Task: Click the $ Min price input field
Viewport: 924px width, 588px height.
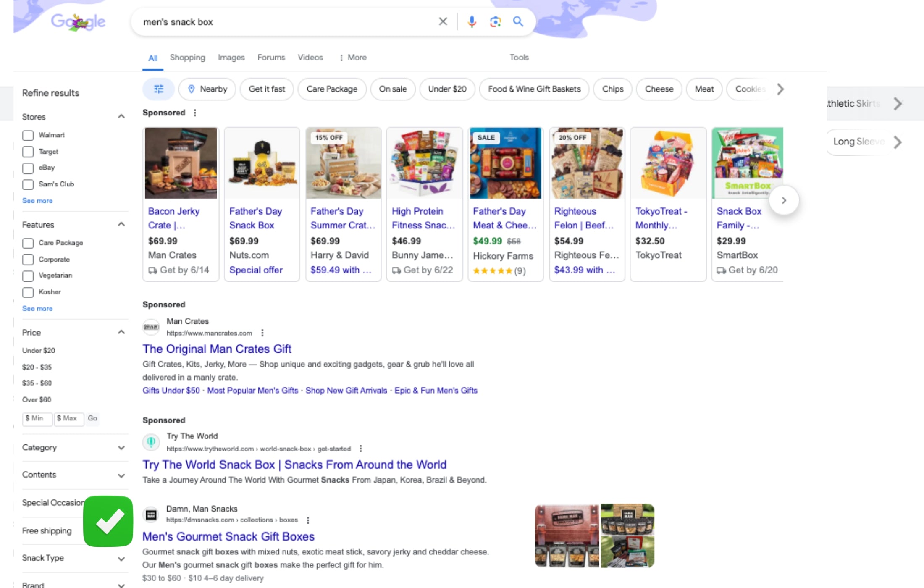Action: click(x=37, y=418)
